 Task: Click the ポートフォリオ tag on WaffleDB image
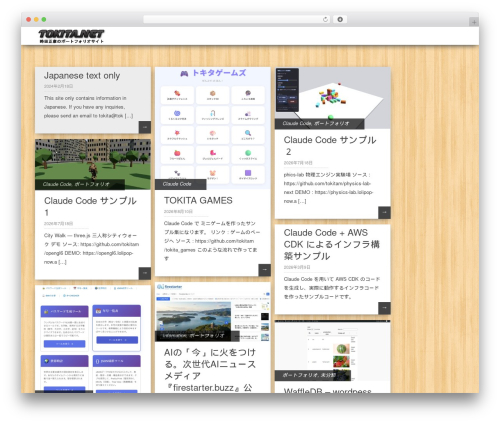299,375
